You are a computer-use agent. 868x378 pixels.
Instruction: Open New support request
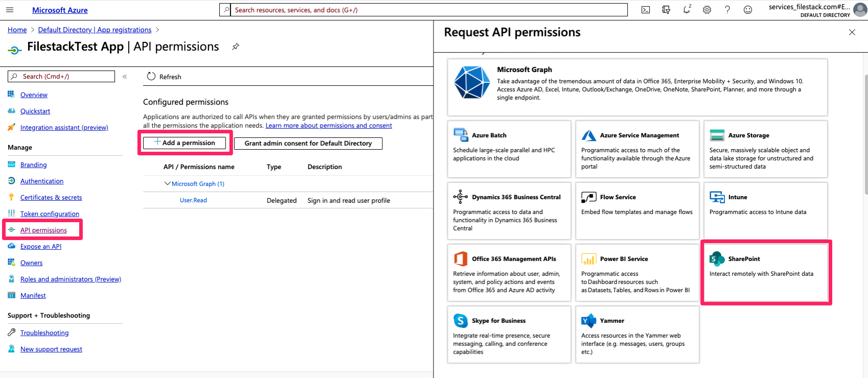coord(51,349)
